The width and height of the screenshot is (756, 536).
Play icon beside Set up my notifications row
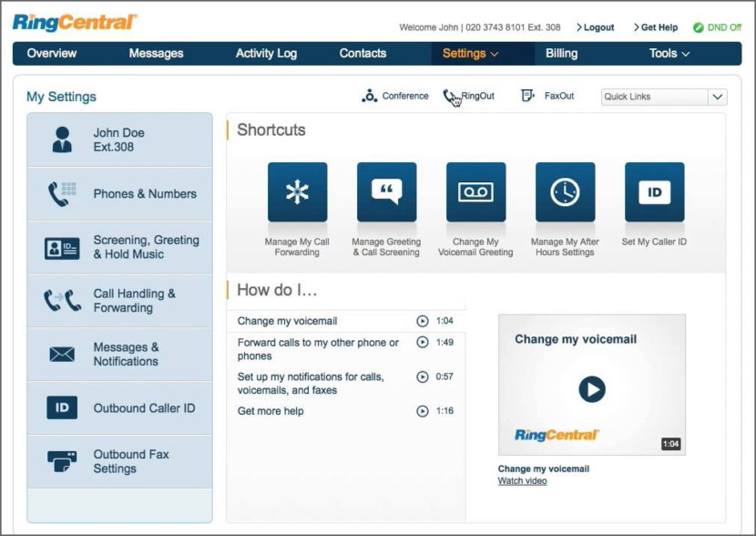423,376
